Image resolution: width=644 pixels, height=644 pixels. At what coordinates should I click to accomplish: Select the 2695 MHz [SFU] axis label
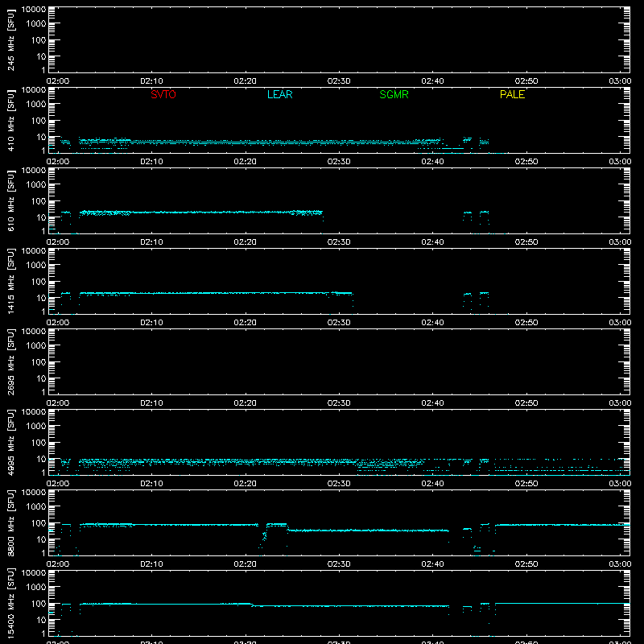11,361
